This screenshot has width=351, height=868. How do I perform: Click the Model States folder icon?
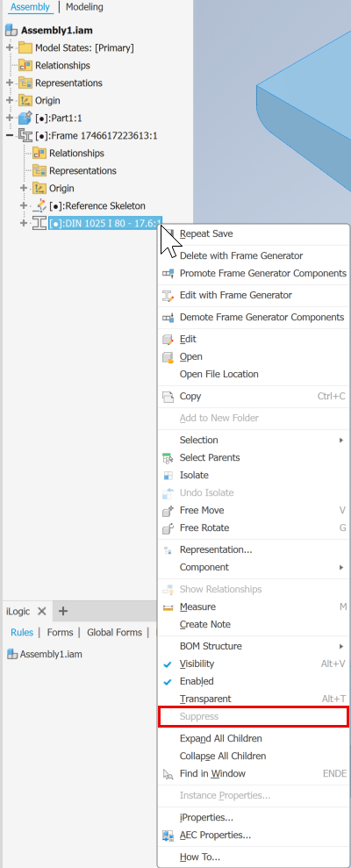(25, 47)
